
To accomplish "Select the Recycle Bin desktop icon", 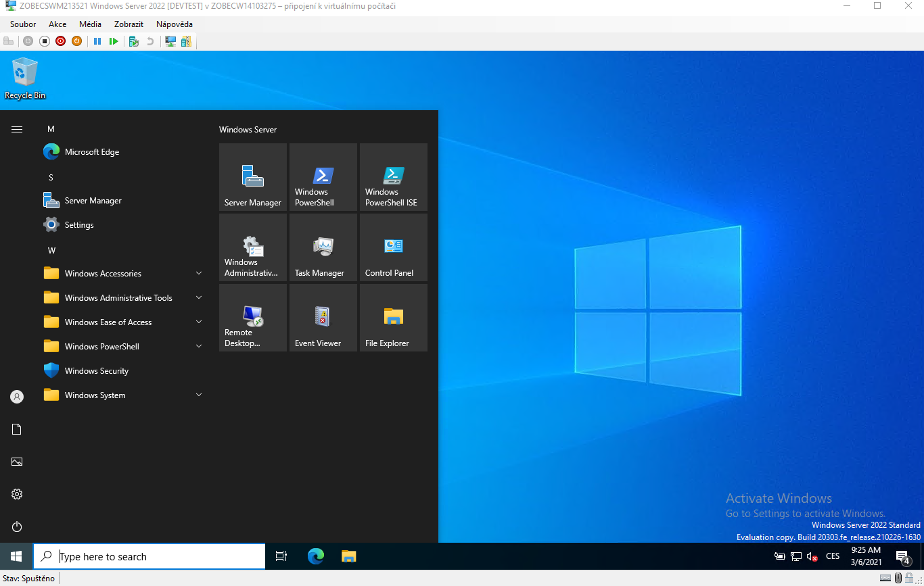I will (25, 79).
